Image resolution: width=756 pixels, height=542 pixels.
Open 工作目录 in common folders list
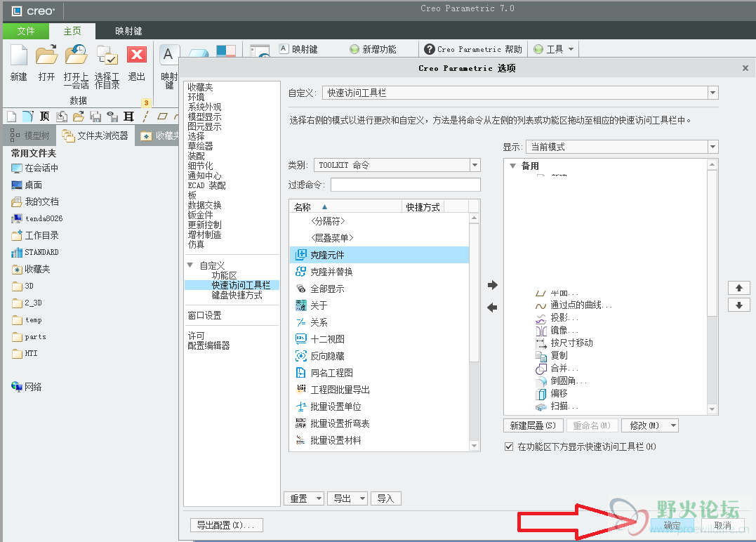click(34, 235)
